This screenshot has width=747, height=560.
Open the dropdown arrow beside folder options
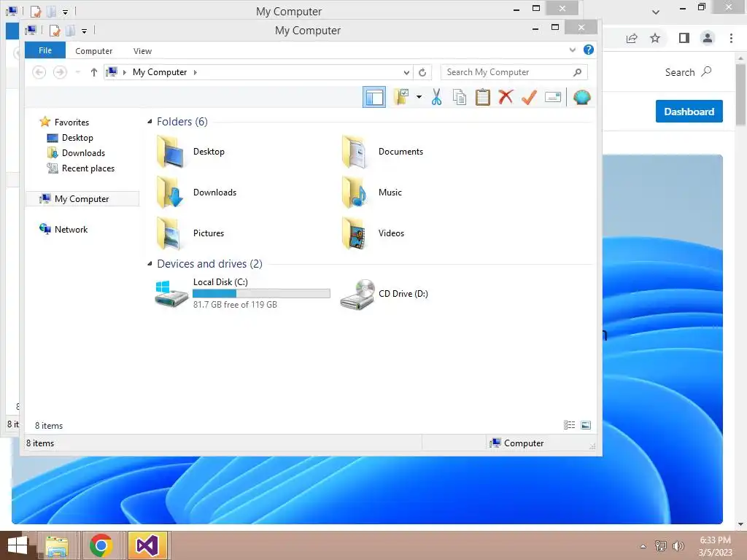click(419, 97)
